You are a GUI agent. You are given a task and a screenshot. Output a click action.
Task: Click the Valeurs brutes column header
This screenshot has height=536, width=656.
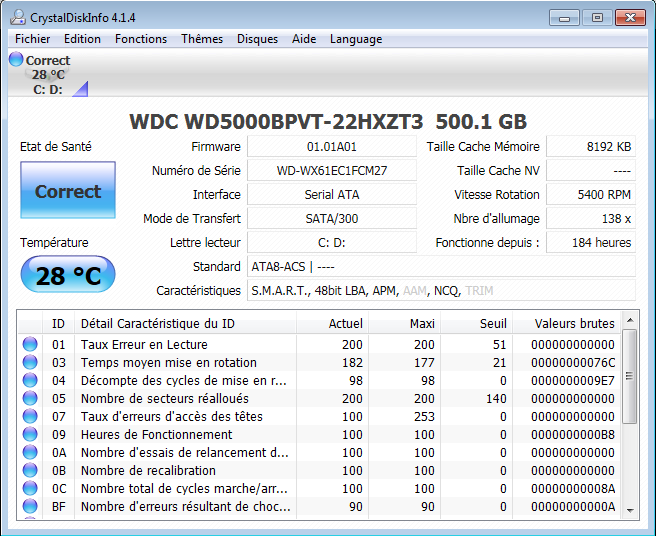[x=567, y=323]
